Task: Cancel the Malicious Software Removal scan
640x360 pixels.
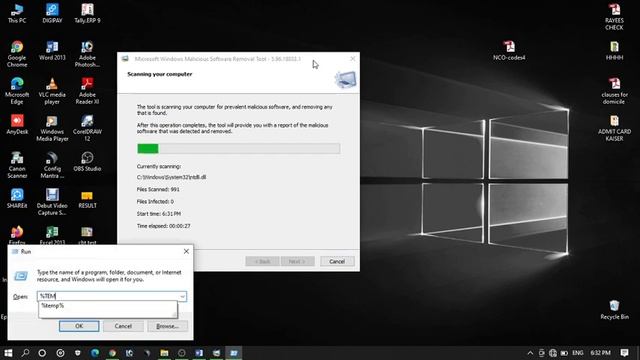Action: coord(337,261)
